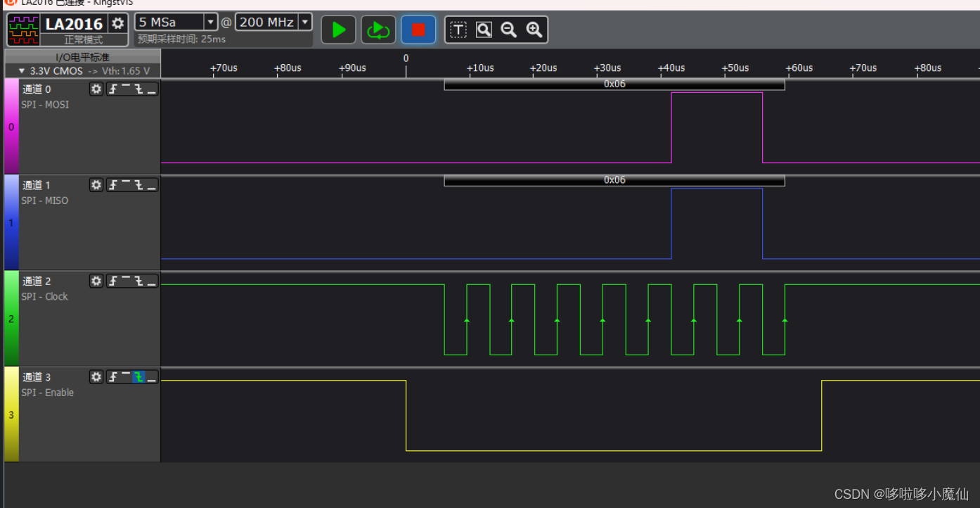Screen dimensions: 980x508
Task: Click the SPI - Enable label
Action: click(48, 393)
